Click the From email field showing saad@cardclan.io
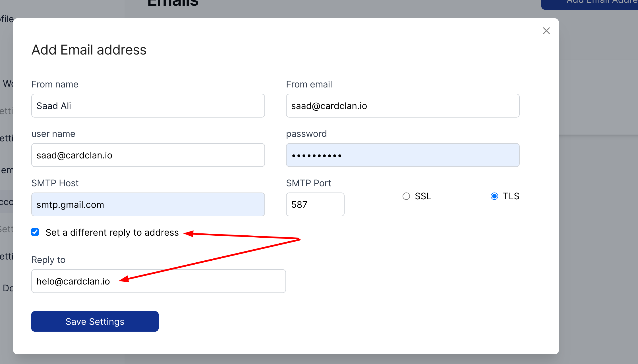Screen dimensions: 638x364 [x=403, y=105]
